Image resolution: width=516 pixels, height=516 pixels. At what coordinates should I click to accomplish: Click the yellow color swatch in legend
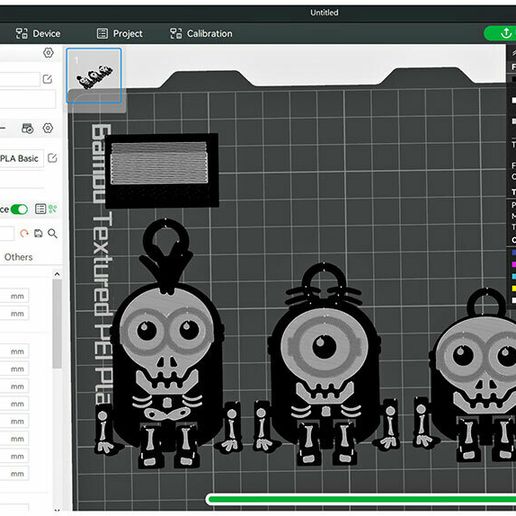[x=514, y=288]
